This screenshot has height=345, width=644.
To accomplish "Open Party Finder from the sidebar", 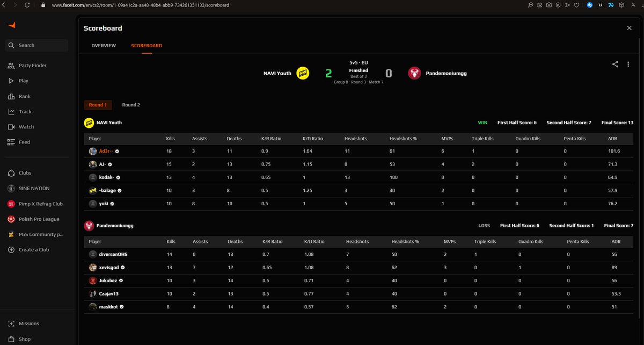I will pyautogui.click(x=27, y=66).
